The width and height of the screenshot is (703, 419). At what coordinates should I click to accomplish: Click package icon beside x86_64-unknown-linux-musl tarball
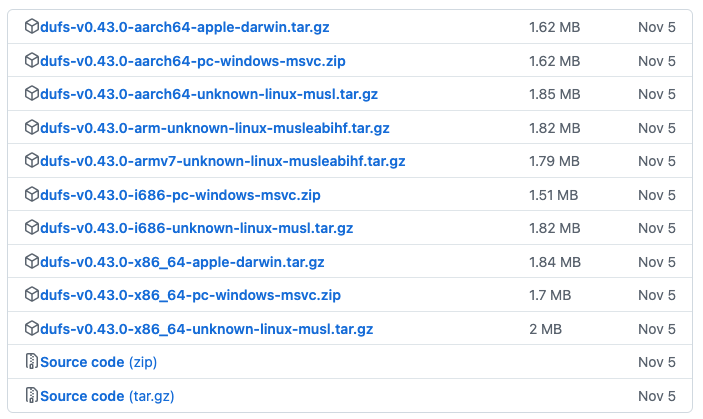tap(32, 329)
